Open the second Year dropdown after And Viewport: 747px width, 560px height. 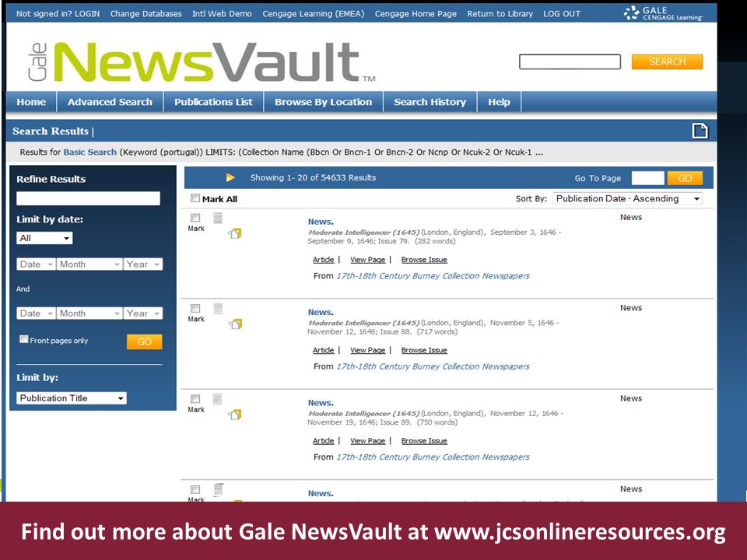point(143,313)
